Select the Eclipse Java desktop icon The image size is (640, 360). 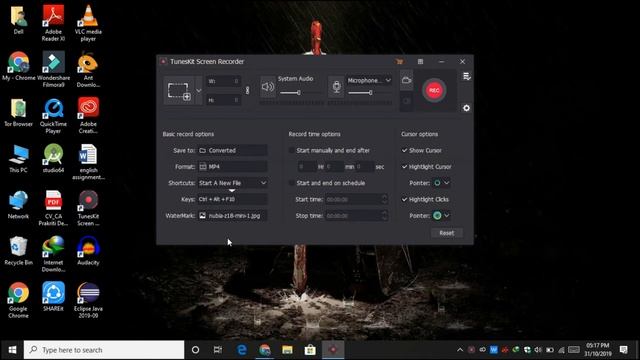pos(88,300)
